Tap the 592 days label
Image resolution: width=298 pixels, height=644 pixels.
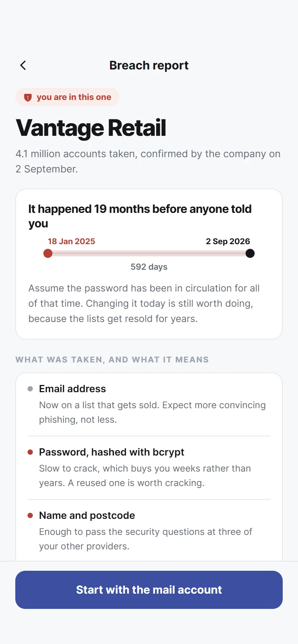point(149,267)
